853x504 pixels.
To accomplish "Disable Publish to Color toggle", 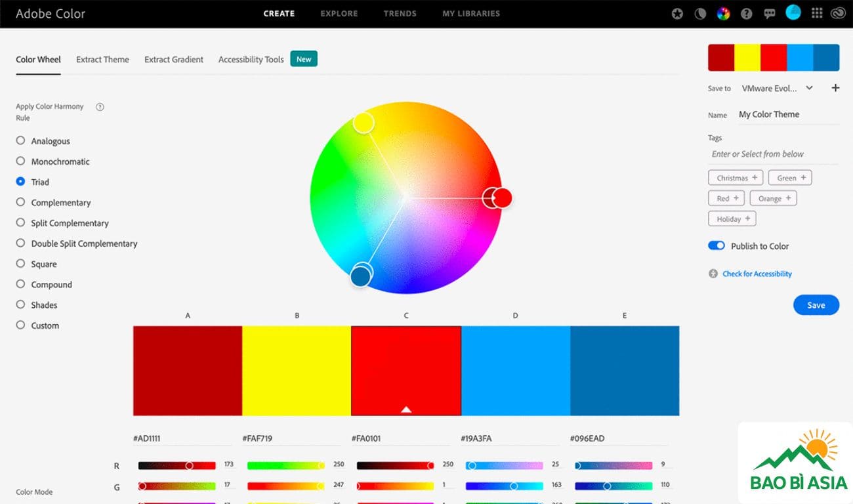I will tap(716, 245).
